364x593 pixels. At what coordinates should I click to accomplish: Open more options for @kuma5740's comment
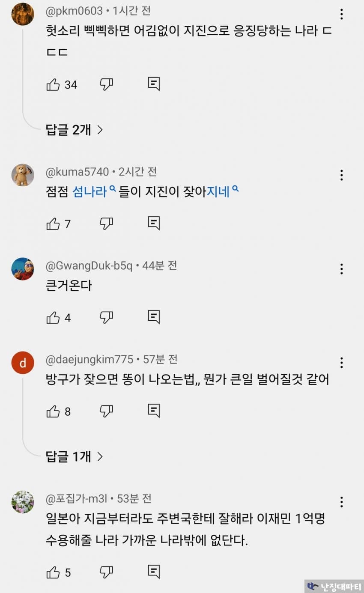(341, 175)
